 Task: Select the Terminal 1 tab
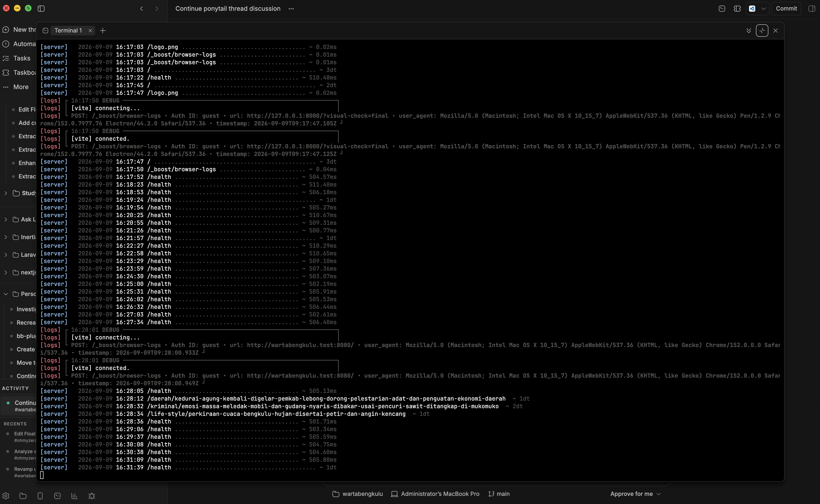(x=68, y=31)
